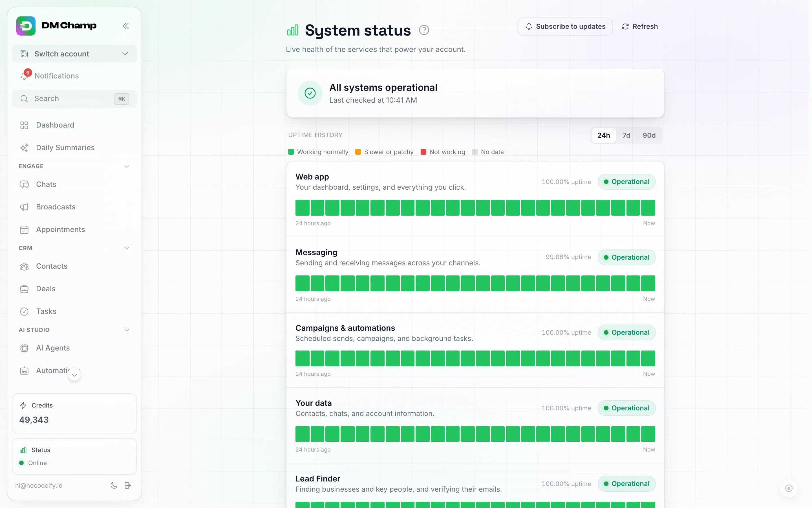Click the DM Champ logo icon
This screenshot has width=812, height=508.
tap(26, 26)
